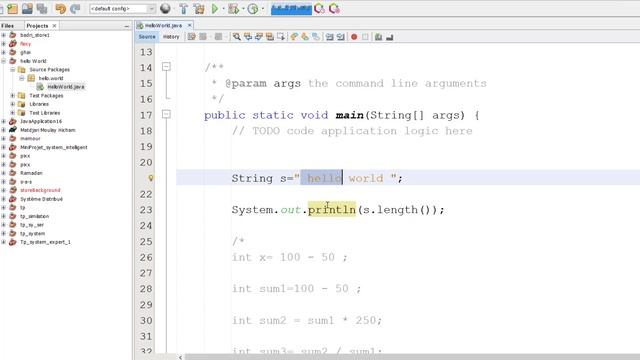Click the globe browser icon
The width and height of the screenshot is (640, 360).
point(165,8)
